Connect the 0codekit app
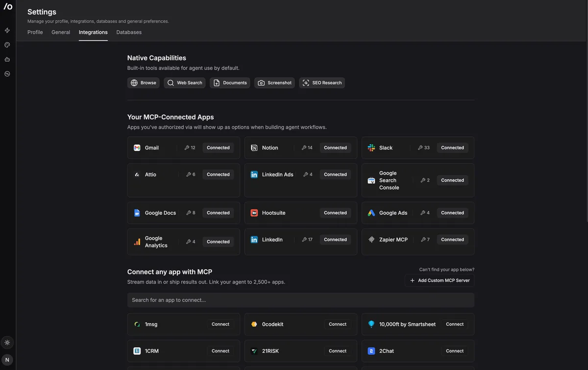 338,324
